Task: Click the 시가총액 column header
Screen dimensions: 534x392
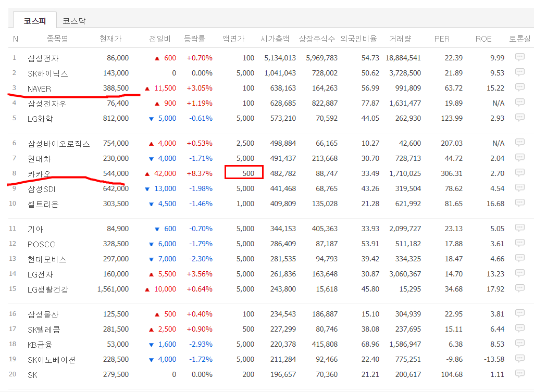Action: 275,39
